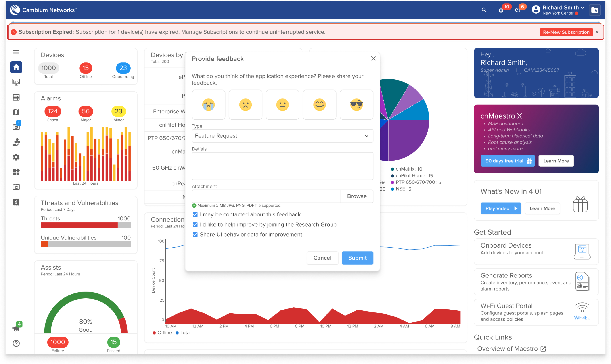Click the 1000 Failure assists badge
Screen dimensions: 611x364
[58, 342]
